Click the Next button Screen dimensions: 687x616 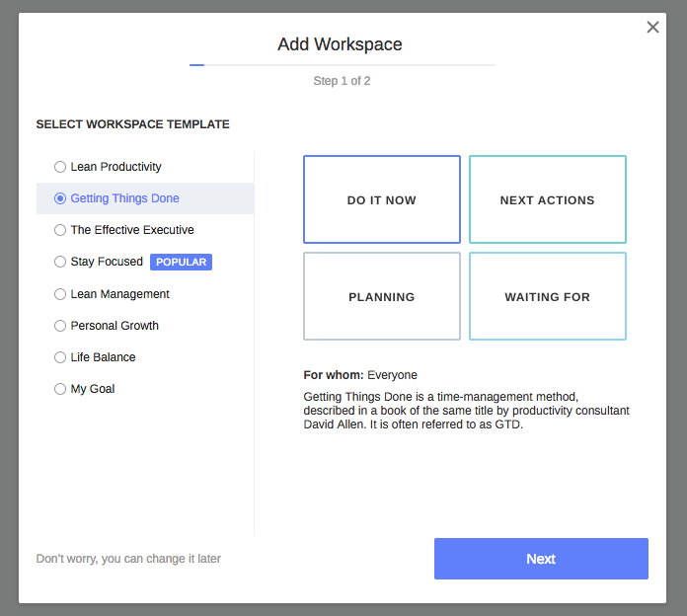(541, 559)
